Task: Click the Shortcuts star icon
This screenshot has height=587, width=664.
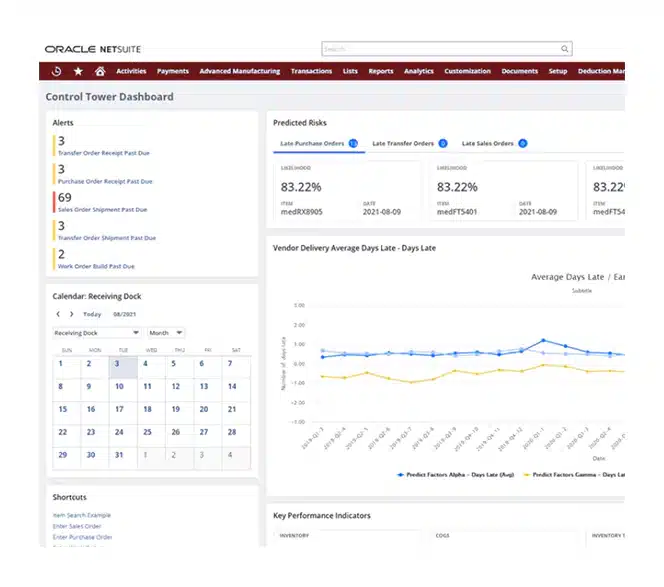Action: pyautogui.click(x=78, y=71)
